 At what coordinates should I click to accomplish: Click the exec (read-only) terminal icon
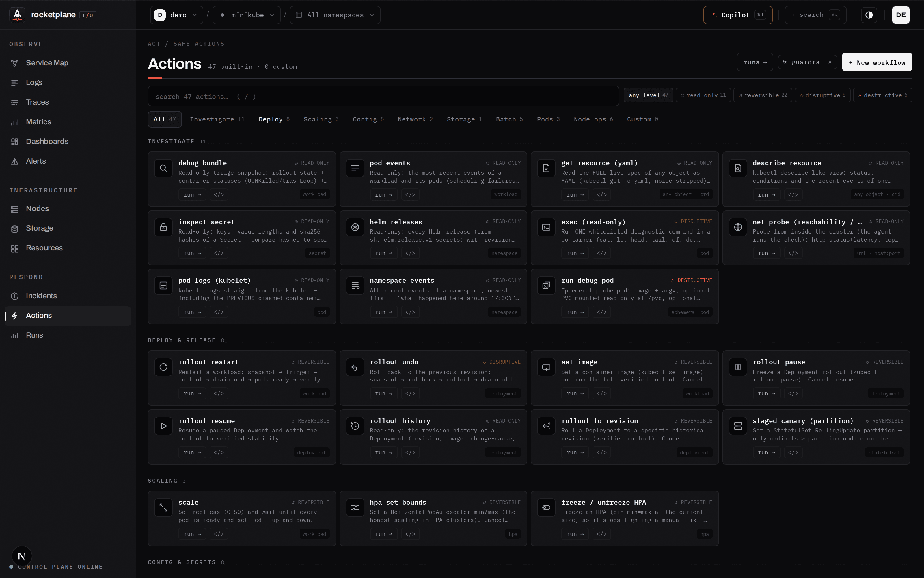point(546,227)
